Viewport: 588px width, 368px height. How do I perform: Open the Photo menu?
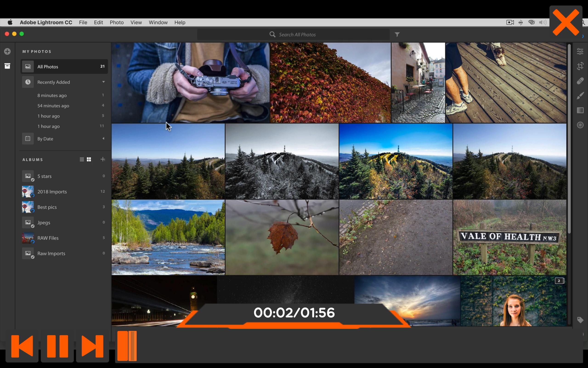tap(117, 22)
